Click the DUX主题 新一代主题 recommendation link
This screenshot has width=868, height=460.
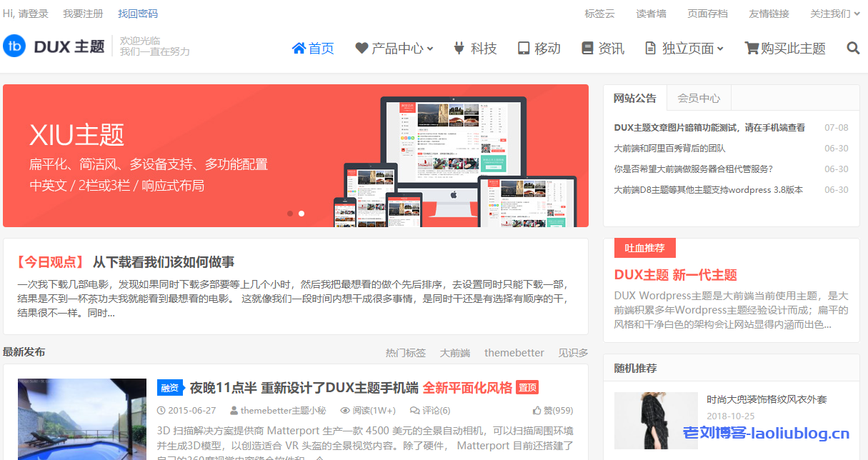coord(675,274)
